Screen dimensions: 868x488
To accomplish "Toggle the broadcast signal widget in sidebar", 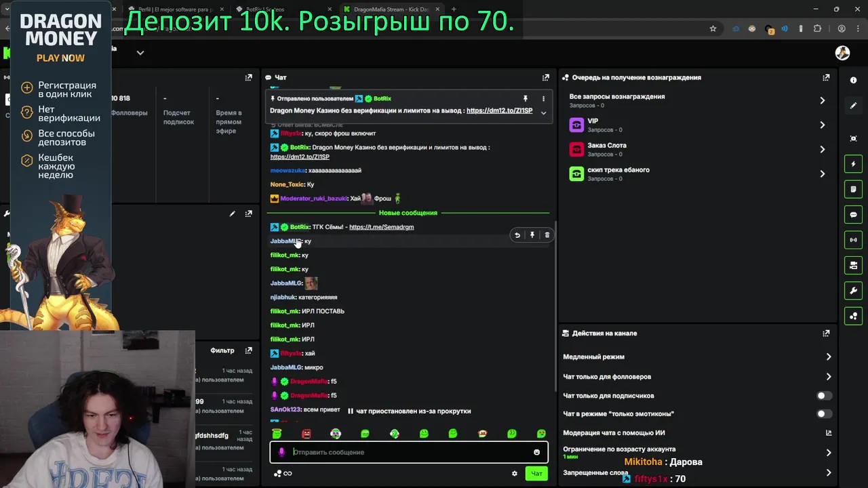I will pos(853,240).
